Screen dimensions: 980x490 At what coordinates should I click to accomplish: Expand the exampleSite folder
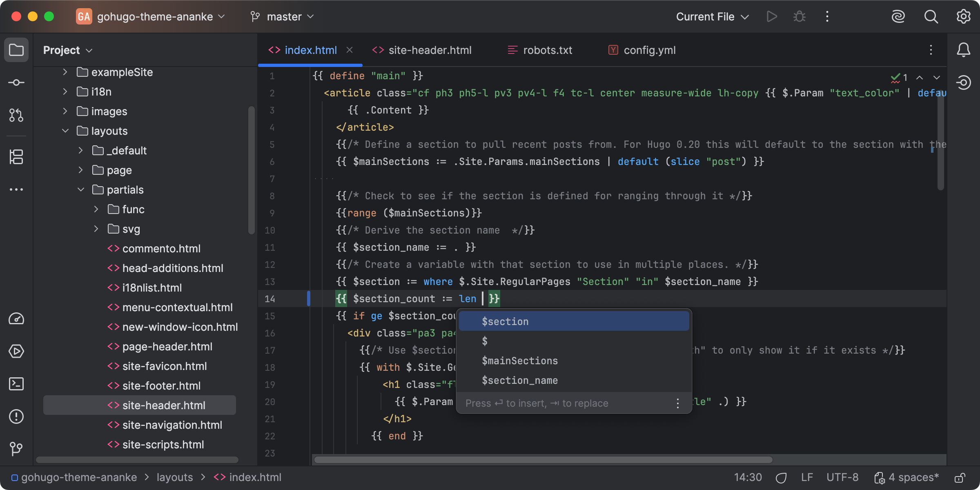point(65,72)
